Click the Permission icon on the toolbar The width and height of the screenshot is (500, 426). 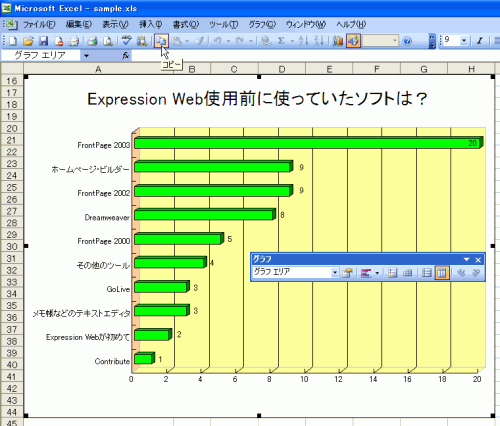[x=59, y=41]
